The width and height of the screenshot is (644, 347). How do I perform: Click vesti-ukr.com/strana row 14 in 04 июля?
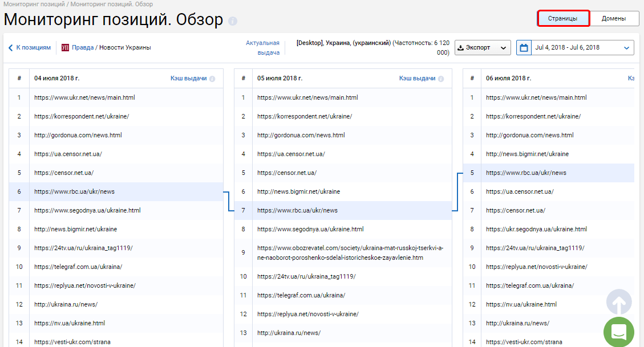click(x=72, y=342)
